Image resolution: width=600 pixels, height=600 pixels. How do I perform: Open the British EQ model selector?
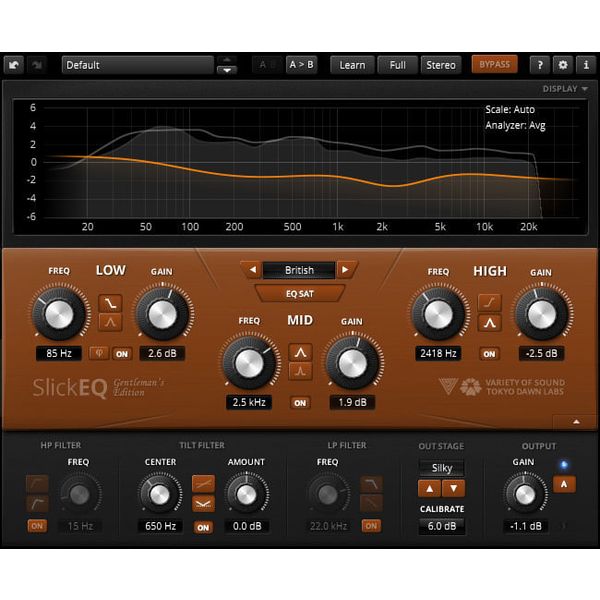click(x=299, y=270)
